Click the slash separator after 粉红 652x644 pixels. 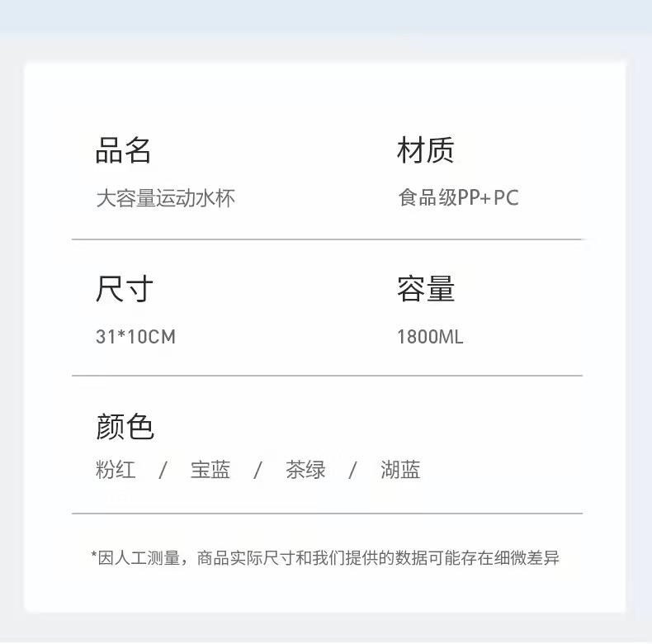(x=163, y=471)
